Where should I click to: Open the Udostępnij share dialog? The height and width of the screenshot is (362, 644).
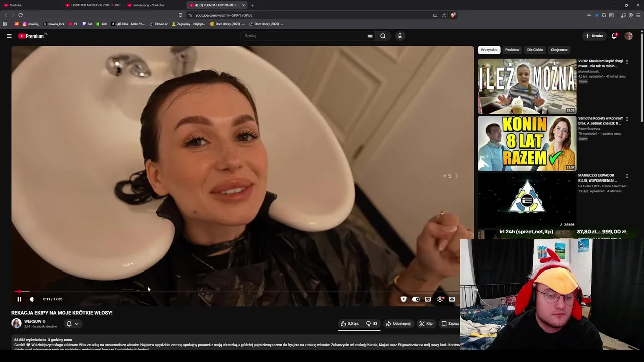click(x=398, y=324)
